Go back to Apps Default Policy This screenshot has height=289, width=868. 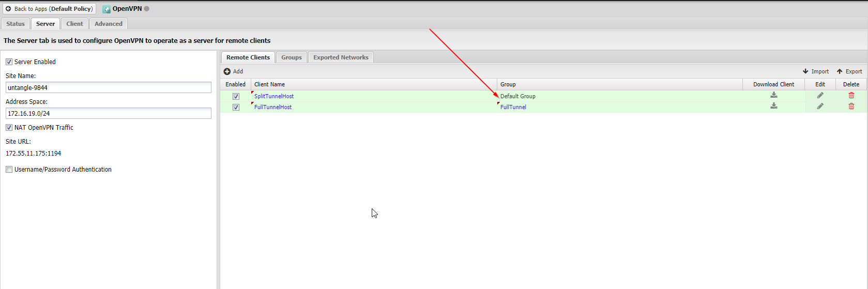click(x=49, y=9)
